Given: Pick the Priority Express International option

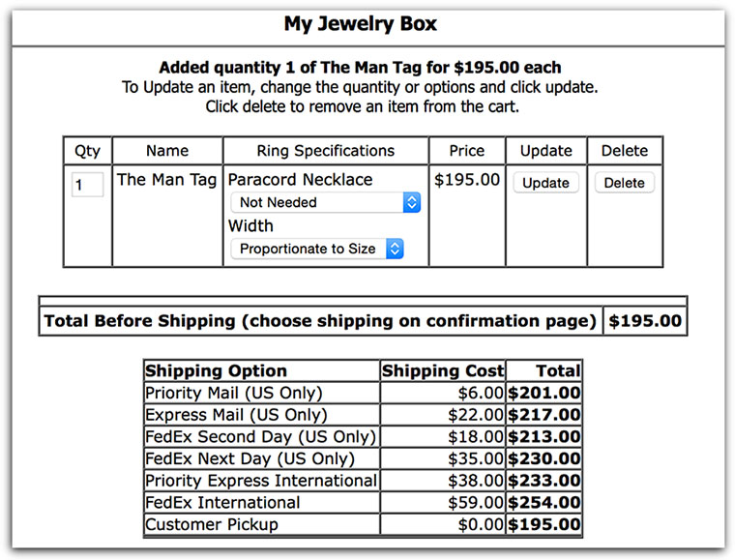Looking at the screenshot, I should point(260,481).
